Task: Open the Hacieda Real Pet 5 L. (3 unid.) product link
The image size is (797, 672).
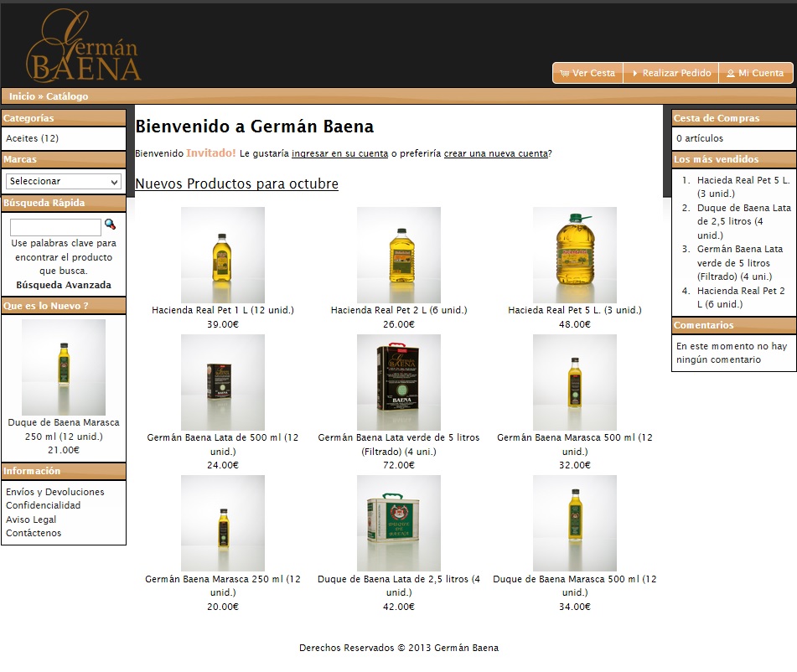Action: pos(574,309)
